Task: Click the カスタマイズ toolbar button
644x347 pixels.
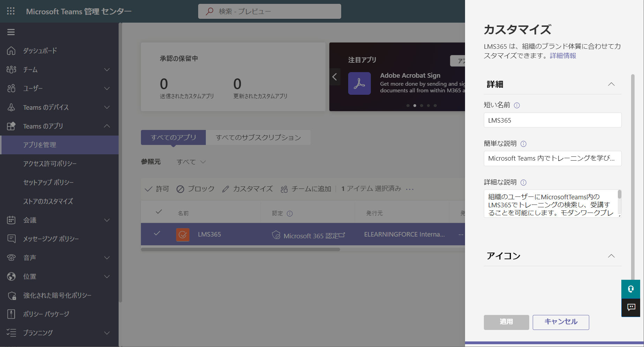Action: point(247,189)
